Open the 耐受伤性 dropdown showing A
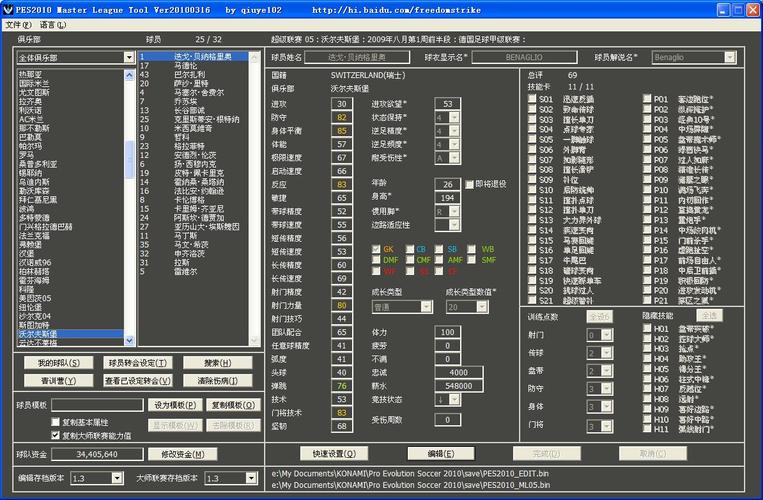The width and height of the screenshot is (763, 500). [x=454, y=158]
